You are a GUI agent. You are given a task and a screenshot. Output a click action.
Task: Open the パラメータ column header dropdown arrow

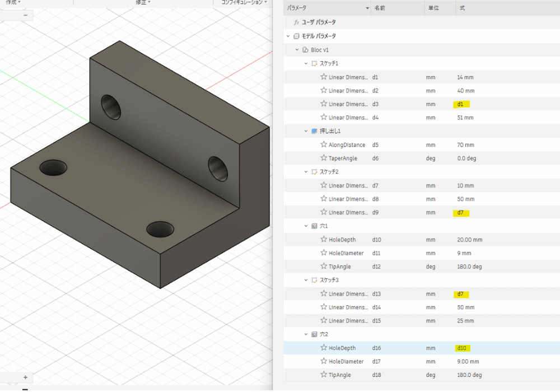pyautogui.click(x=367, y=8)
